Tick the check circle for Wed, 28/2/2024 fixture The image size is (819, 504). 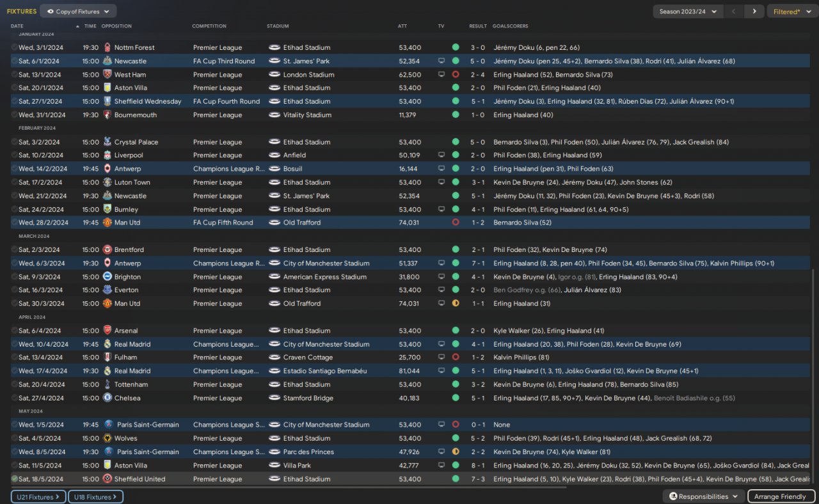tap(15, 223)
